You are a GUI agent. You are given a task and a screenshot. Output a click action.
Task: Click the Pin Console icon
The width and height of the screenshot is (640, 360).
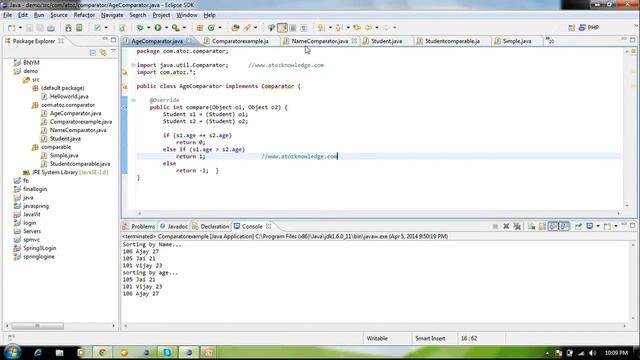click(x=578, y=226)
